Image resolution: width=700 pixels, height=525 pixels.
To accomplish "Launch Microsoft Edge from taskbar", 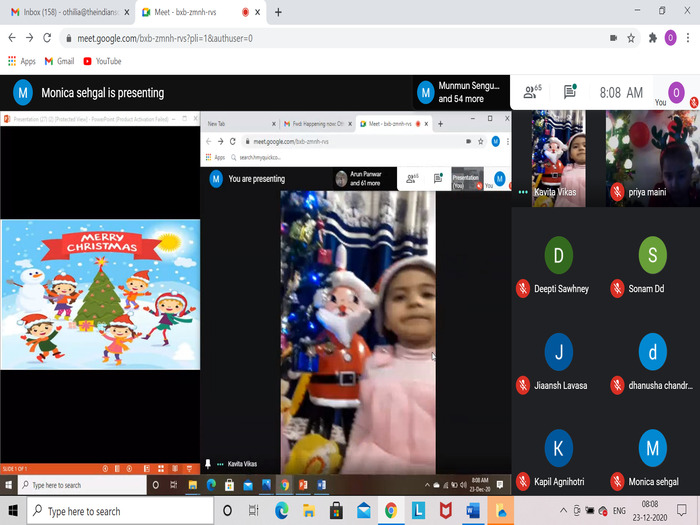I will pos(281,511).
